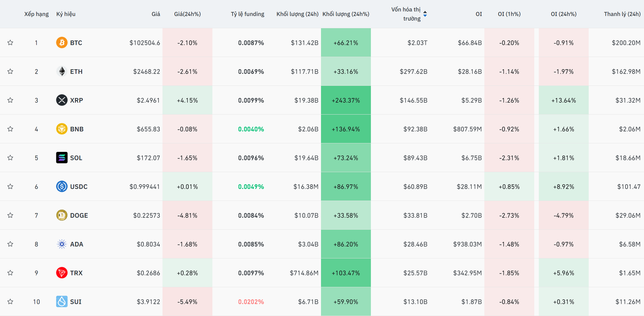Open the SOL symbol link

(76, 158)
